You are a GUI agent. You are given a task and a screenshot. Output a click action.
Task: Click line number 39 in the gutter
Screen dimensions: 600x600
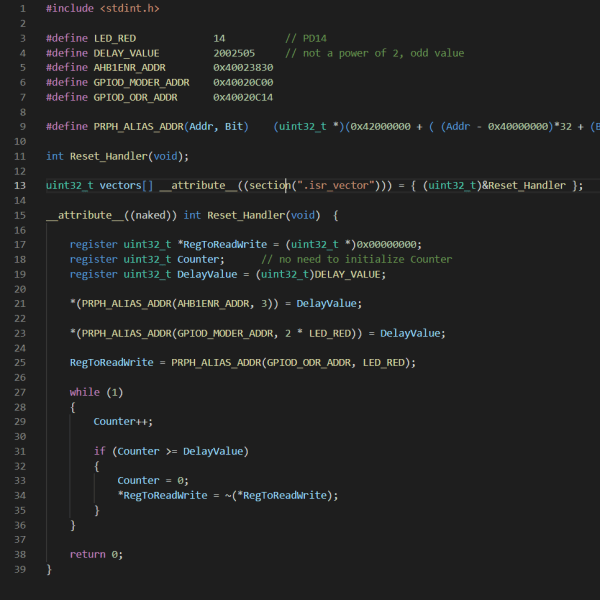20,569
